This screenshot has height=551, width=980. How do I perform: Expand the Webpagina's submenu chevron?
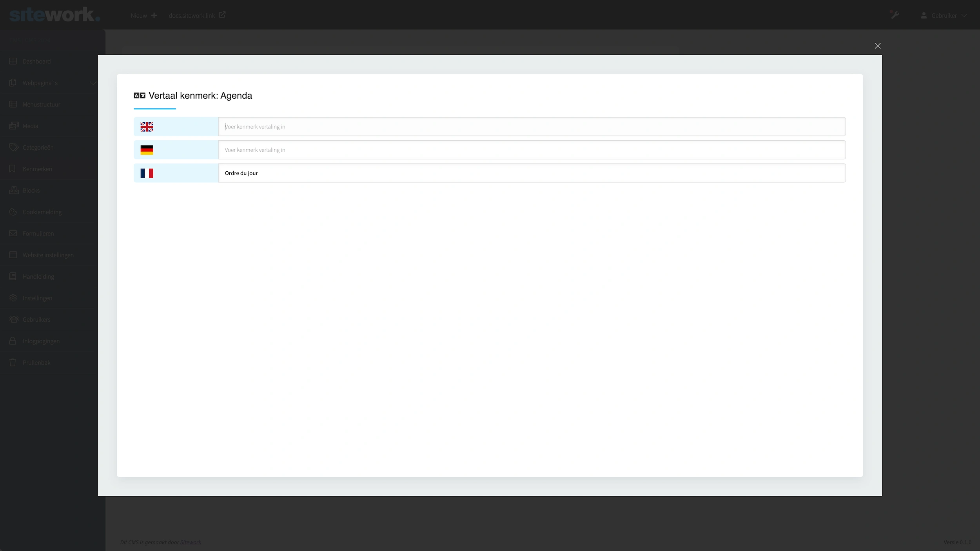(x=93, y=83)
